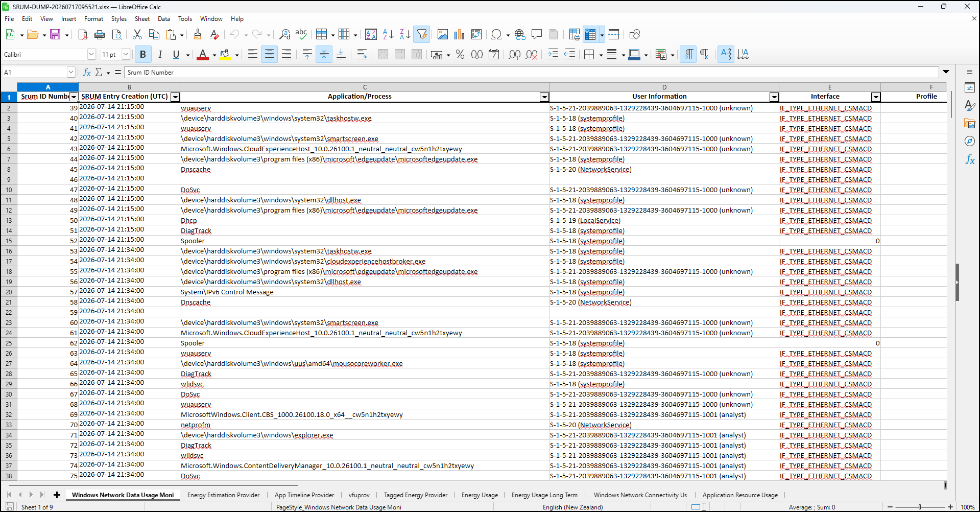980x512 pixels.
Task: Insert Comment icon
Action: tap(537, 35)
